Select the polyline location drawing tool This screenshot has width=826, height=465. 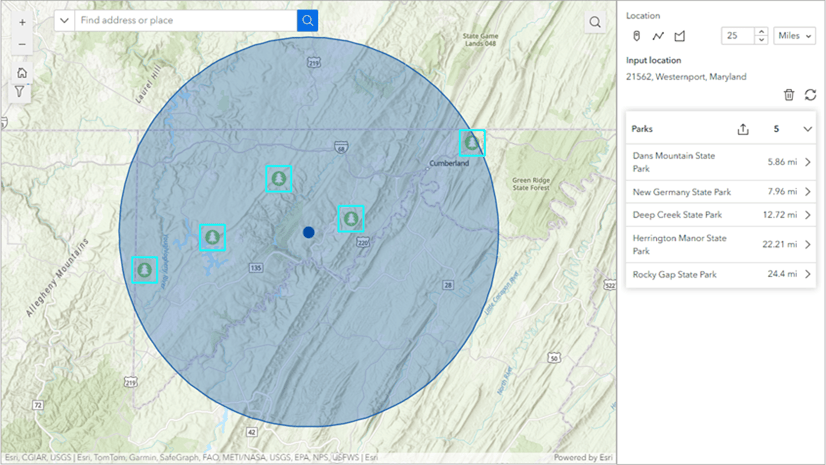[x=658, y=36]
